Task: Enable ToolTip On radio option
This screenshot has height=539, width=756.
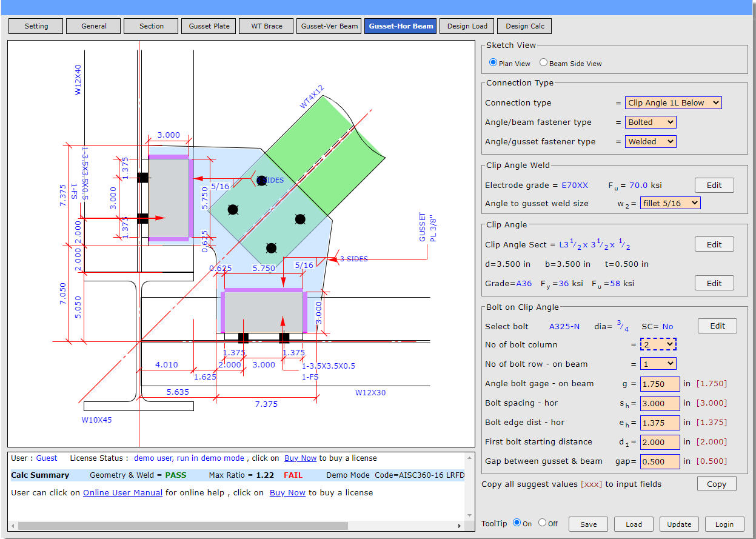Action: [517, 523]
